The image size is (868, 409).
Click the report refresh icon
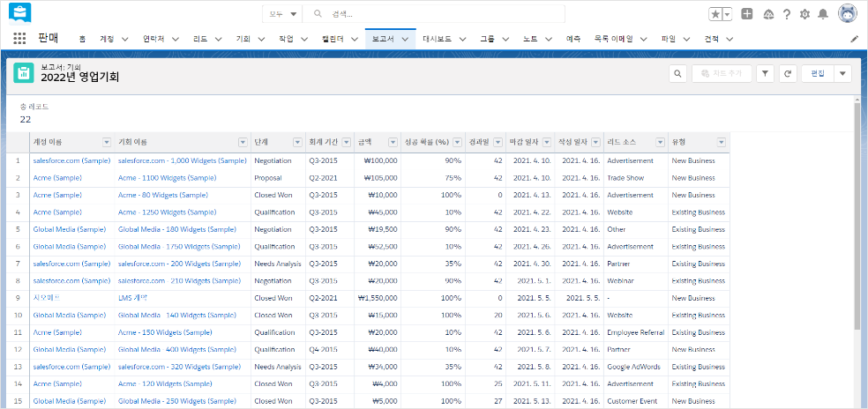click(x=787, y=74)
